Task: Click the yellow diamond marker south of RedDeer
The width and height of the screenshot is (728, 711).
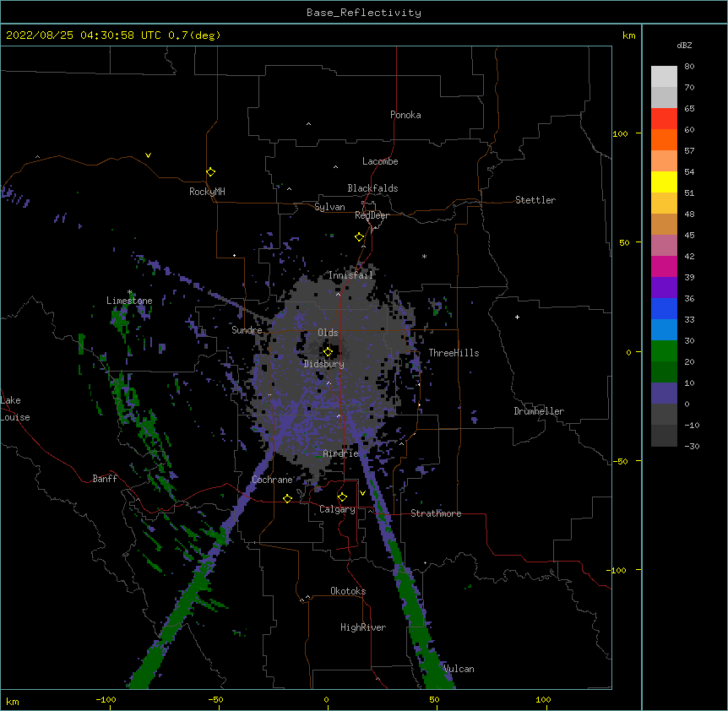Action: tap(359, 237)
